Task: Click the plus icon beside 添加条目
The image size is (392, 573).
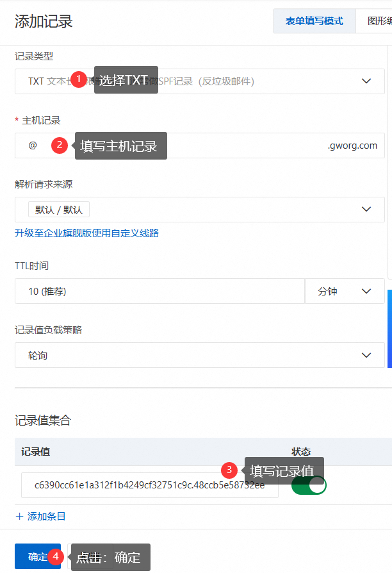Action: click(x=20, y=517)
